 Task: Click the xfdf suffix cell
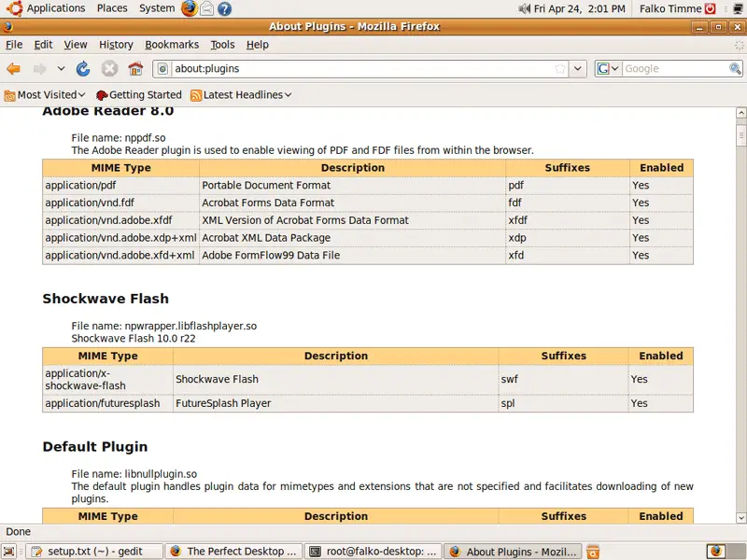click(567, 220)
